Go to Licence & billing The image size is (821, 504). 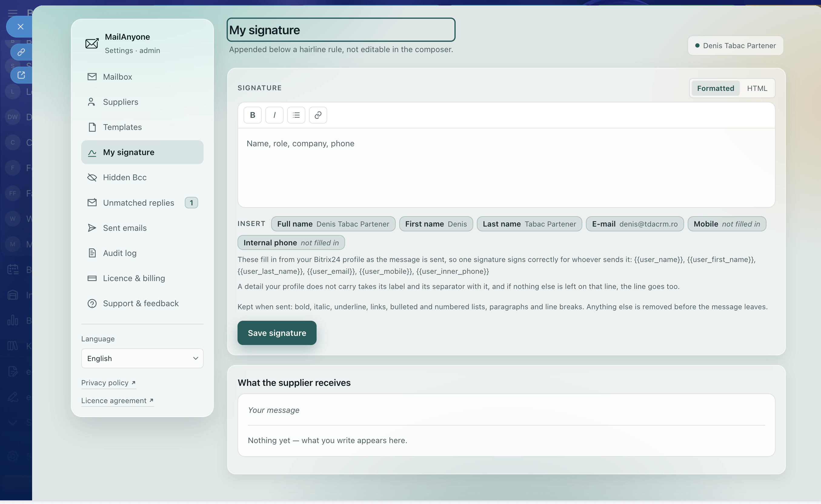[142, 278]
